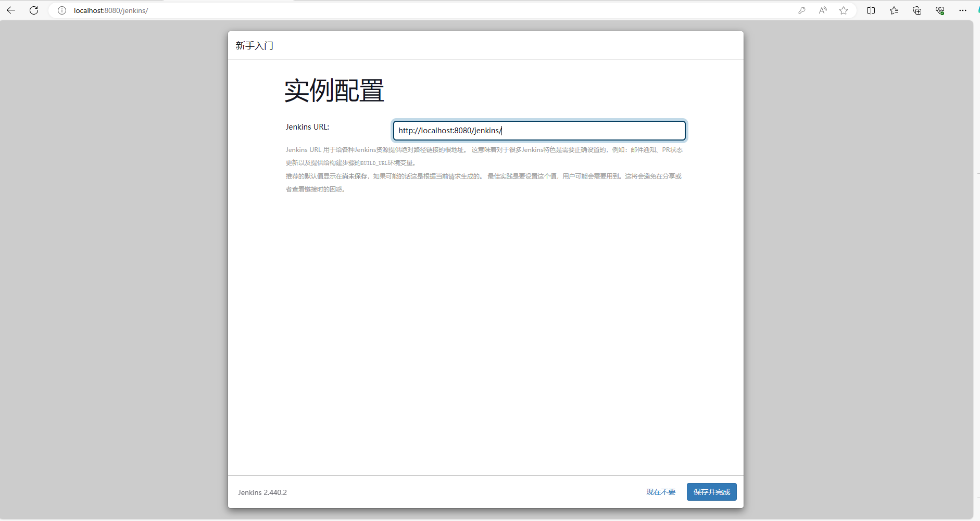
Task: Click the description paragraph starting "Jenkins URL 用于"
Action: pos(484,156)
